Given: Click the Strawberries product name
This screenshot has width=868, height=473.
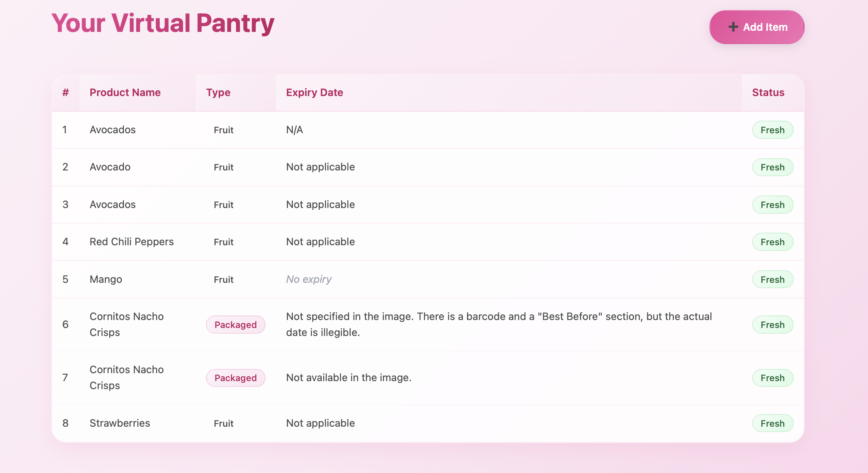Looking at the screenshot, I should (x=120, y=423).
